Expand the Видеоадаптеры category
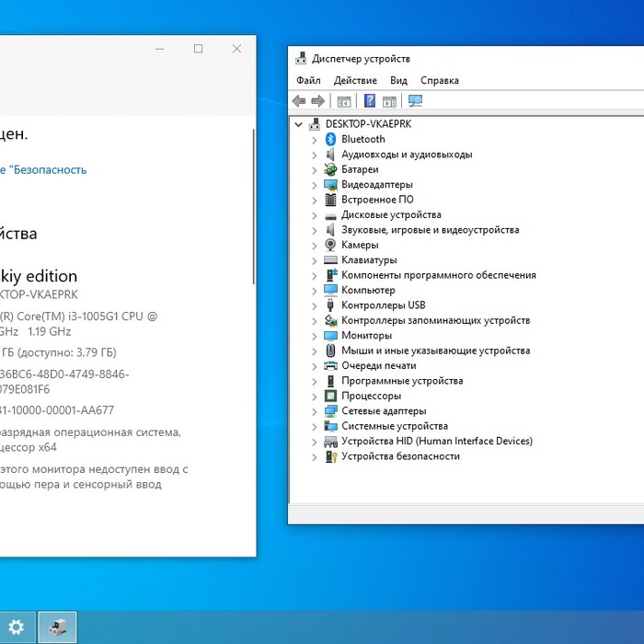The width and height of the screenshot is (644, 644). 314,185
